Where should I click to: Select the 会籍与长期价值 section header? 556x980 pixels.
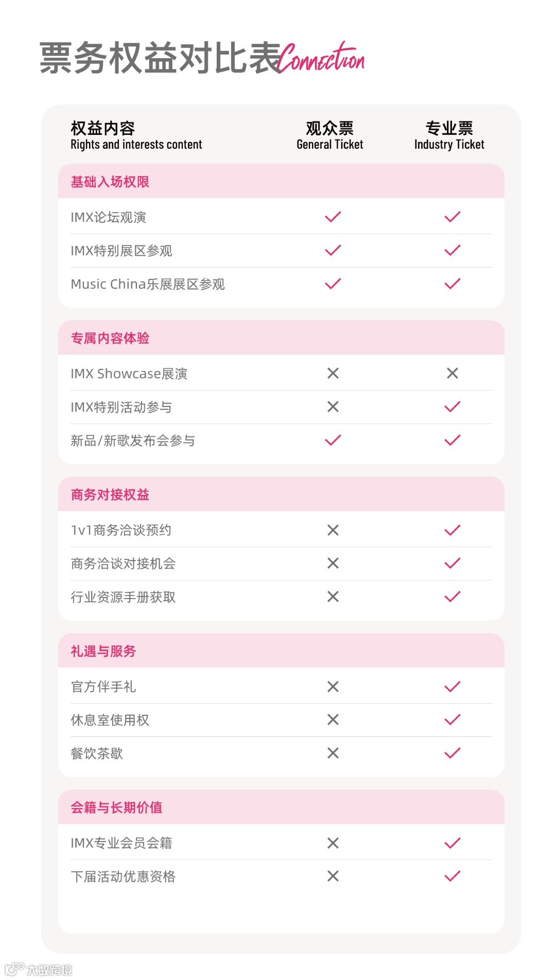pos(281,807)
